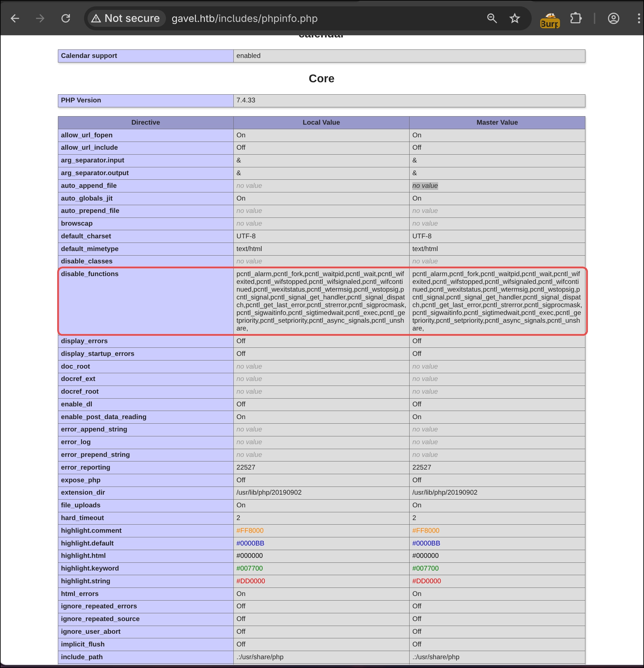Viewport: 644px width, 668px height.
Task: Bookmark this page using the star icon
Action: [515, 18]
